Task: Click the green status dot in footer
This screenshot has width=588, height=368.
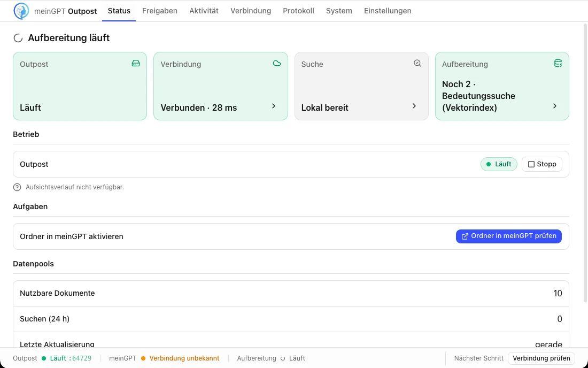Action: click(x=44, y=358)
